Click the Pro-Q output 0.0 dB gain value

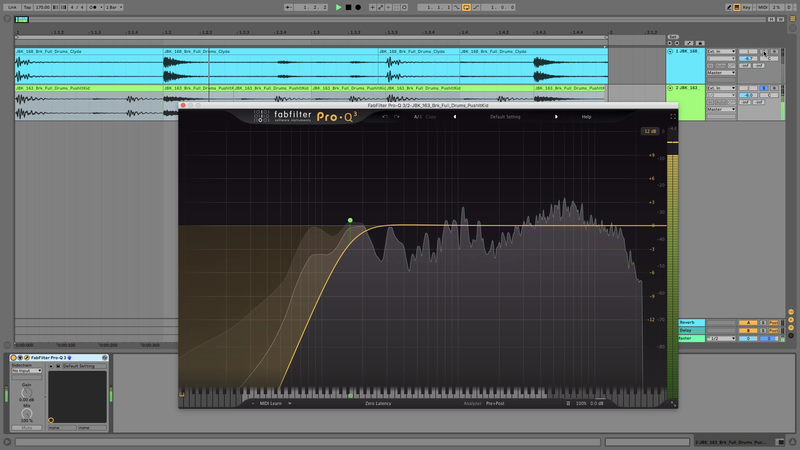coord(597,404)
